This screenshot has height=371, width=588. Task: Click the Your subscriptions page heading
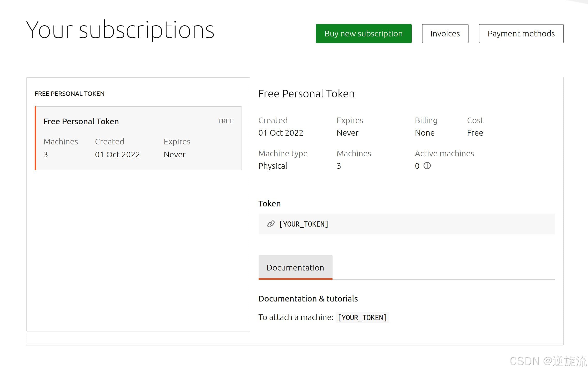[120, 30]
